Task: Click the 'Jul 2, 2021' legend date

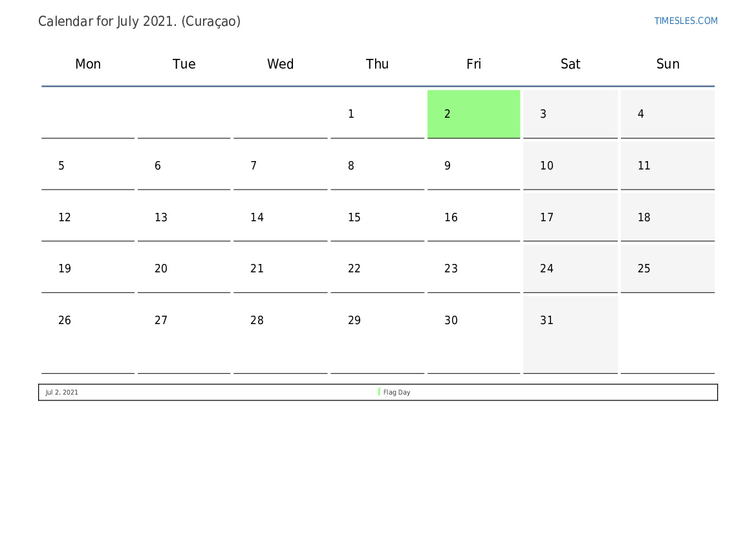Action: pyautogui.click(x=61, y=392)
